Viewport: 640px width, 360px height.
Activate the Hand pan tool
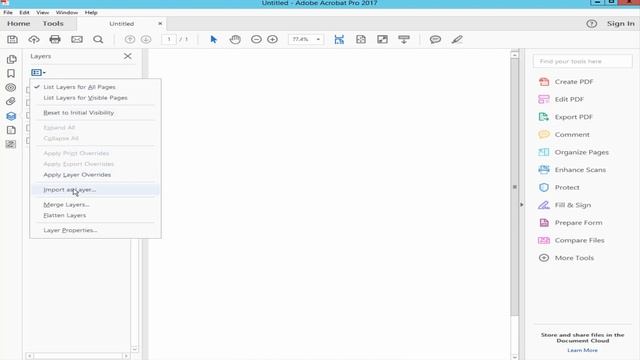click(235, 39)
